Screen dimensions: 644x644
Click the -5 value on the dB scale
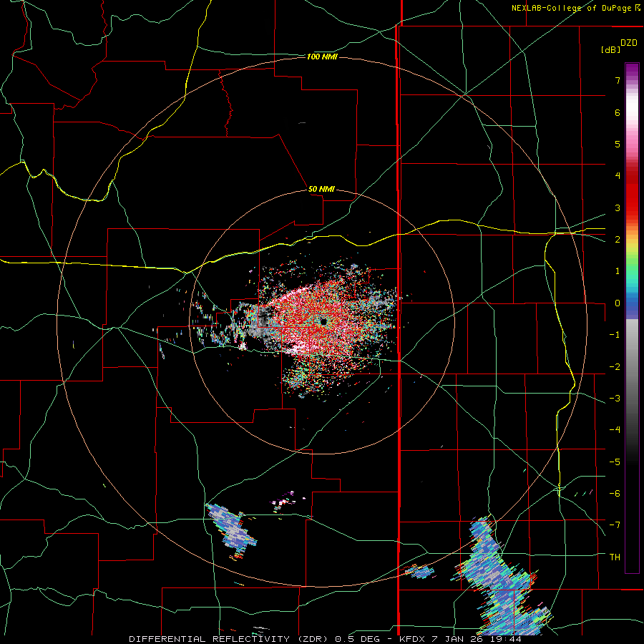[615, 462]
